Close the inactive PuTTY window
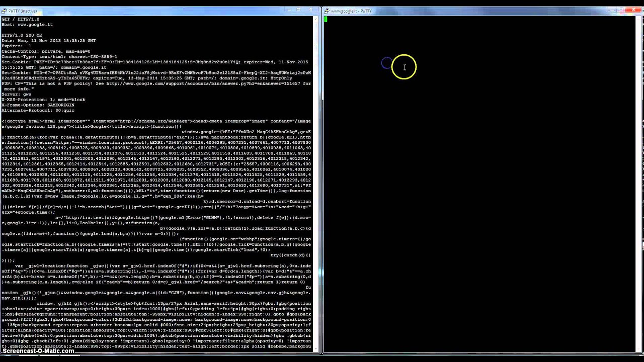The height and width of the screenshot is (362, 644). [x=310, y=10]
